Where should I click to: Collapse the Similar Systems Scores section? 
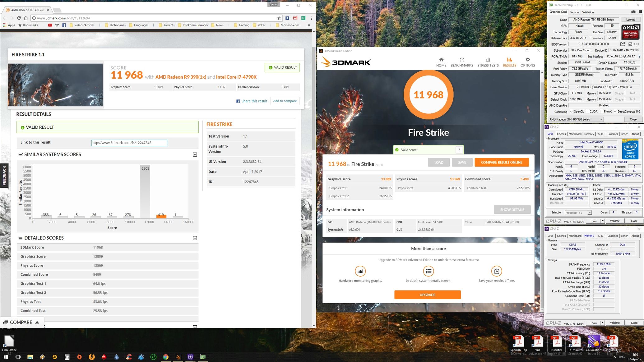pos(195,154)
